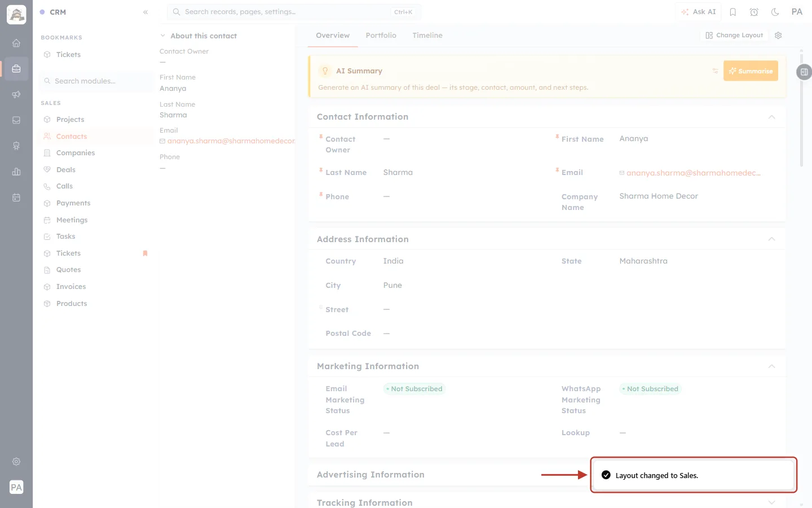Click the AI Summary options sliders icon
Image resolution: width=812 pixels, height=508 pixels.
715,71
